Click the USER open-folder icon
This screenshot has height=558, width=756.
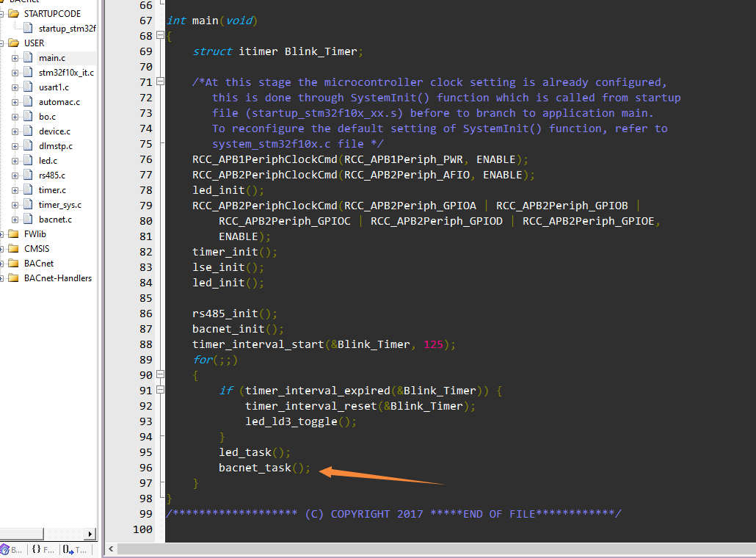[13, 43]
